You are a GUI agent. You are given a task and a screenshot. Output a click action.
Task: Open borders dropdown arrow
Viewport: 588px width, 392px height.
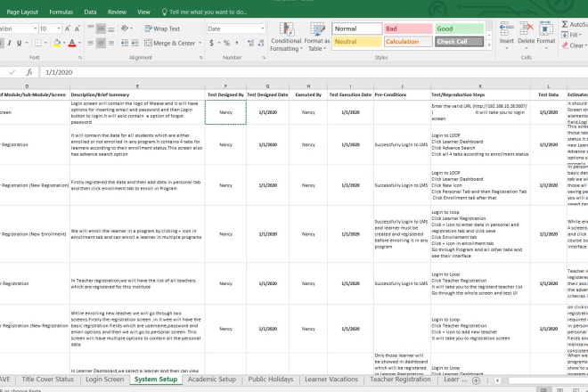[x=45, y=43]
